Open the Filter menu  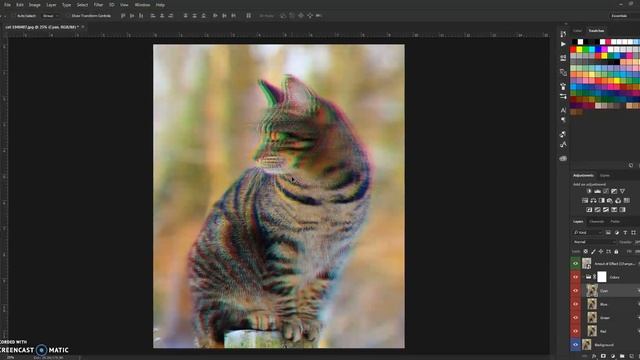pos(98,5)
